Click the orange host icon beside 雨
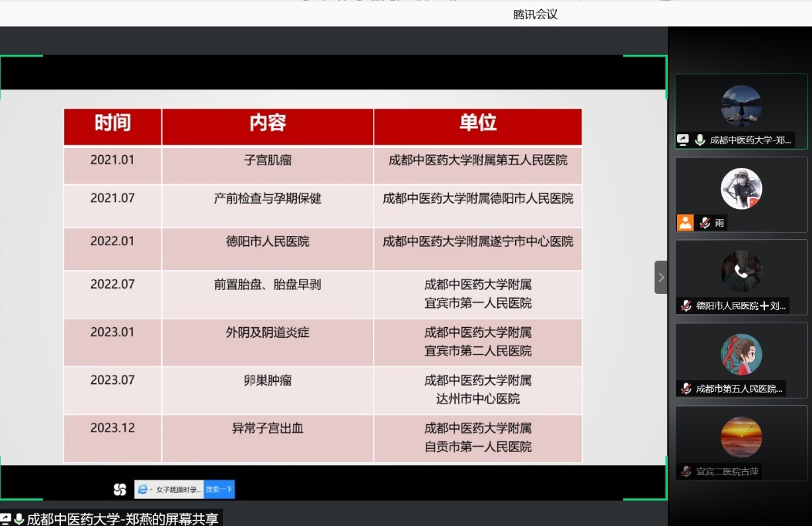The width and height of the screenshot is (812, 526). [685, 223]
